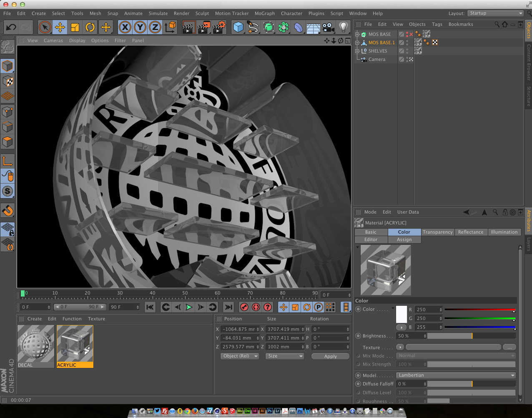The width and height of the screenshot is (532, 418).
Task: Switch to Points mode
Action: pyautogui.click(x=8, y=111)
